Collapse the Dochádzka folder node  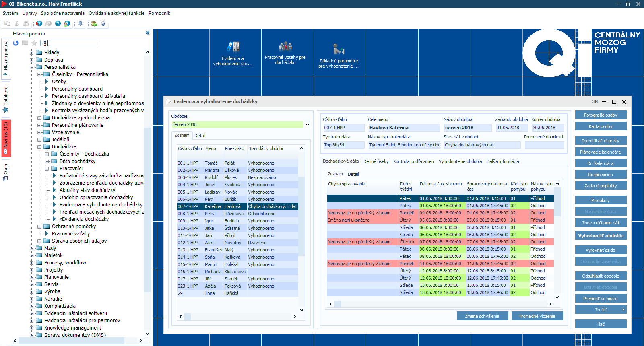tap(39, 147)
